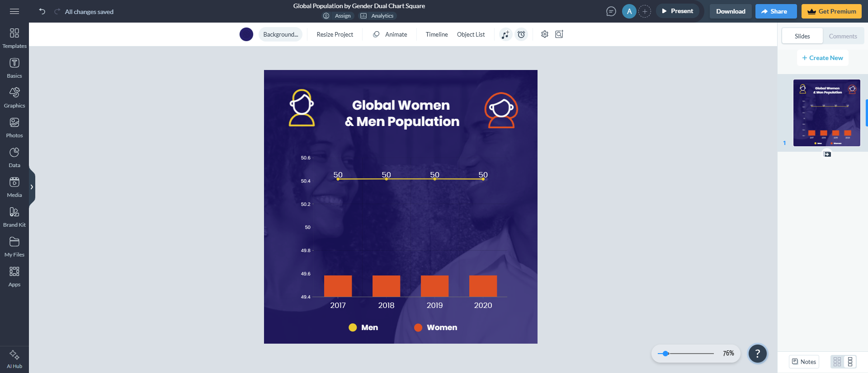Open the Object List
Image resolution: width=868 pixels, height=373 pixels.
[471, 34]
